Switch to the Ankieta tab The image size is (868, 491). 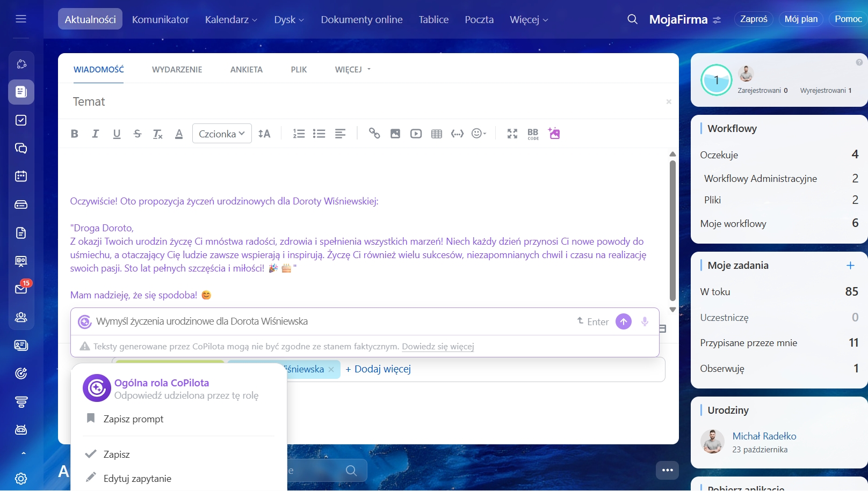(247, 70)
